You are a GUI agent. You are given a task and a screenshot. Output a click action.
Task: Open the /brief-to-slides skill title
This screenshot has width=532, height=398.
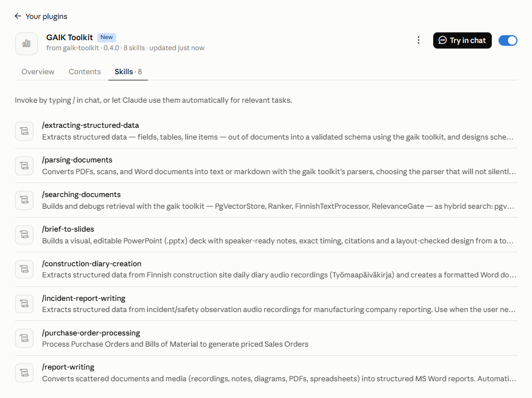pos(68,229)
